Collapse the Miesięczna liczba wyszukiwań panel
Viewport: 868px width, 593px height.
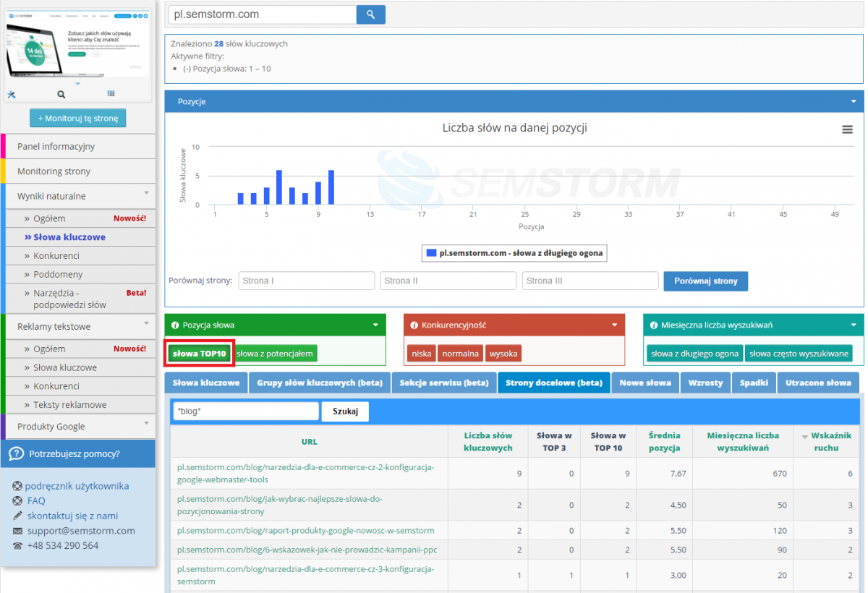[854, 325]
